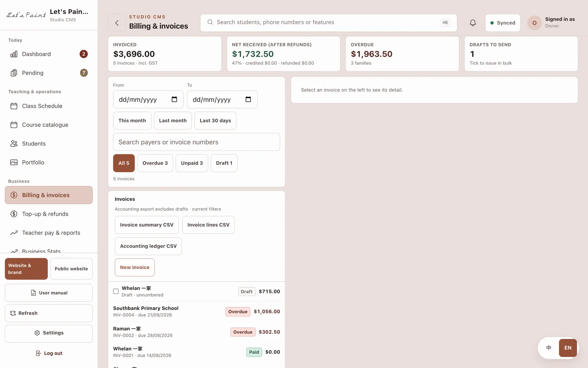Open the To date calendar picker icon
588x368 pixels.
[248, 99]
